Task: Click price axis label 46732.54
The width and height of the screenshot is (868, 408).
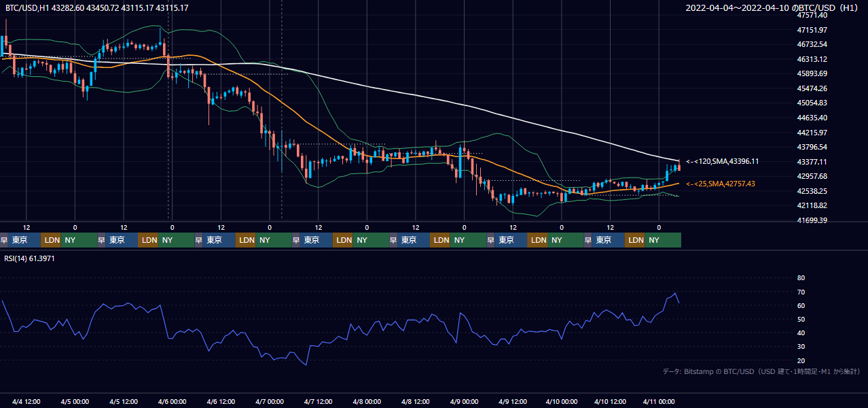Action: coord(812,44)
